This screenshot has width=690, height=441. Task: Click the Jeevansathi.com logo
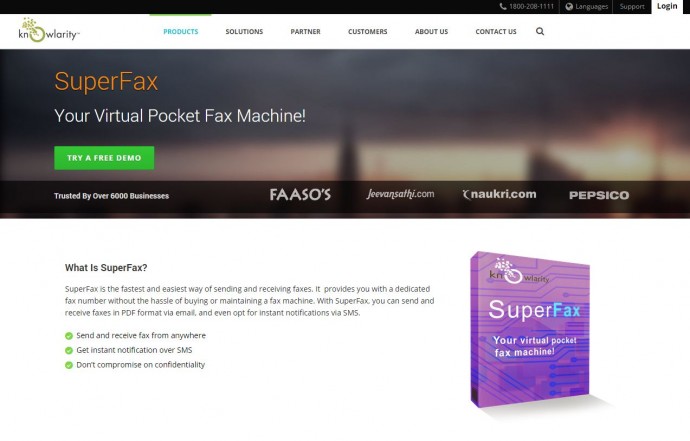[400, 194]
